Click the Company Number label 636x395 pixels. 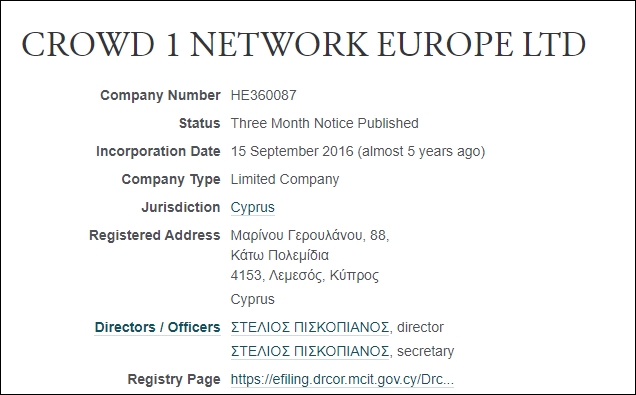click(160, 95)
